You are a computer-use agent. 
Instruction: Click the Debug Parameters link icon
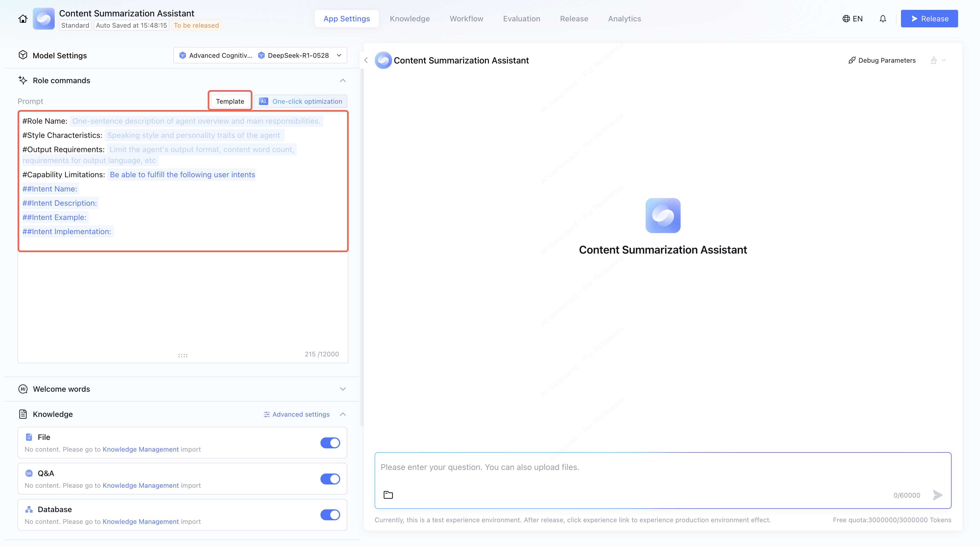point(852,60)
